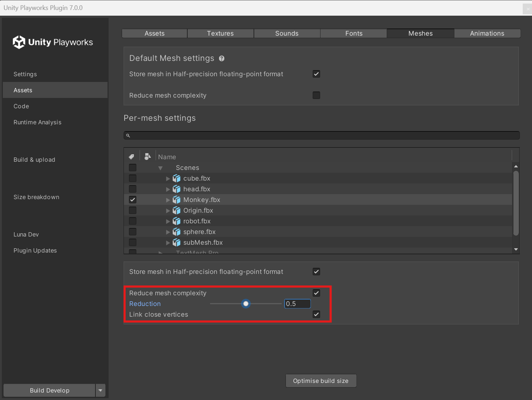Disable Link close vertices checkbox
This screenshot has width=532, height=400.
point(316,315)
